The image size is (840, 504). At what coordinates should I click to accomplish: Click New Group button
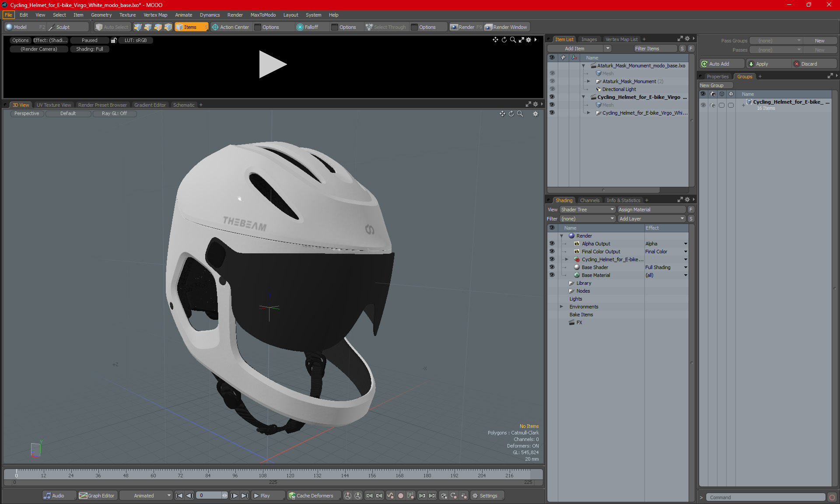click(x=716, y=85)
